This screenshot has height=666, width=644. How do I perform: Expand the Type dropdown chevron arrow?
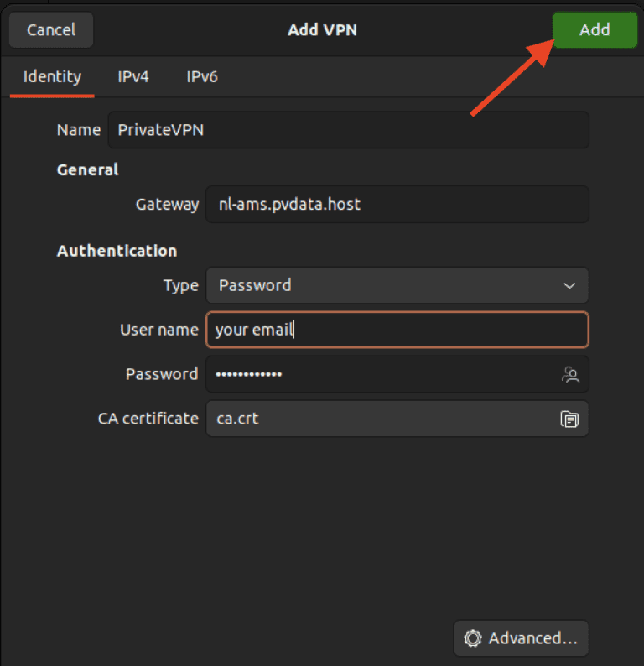click(x=569, y=286)
